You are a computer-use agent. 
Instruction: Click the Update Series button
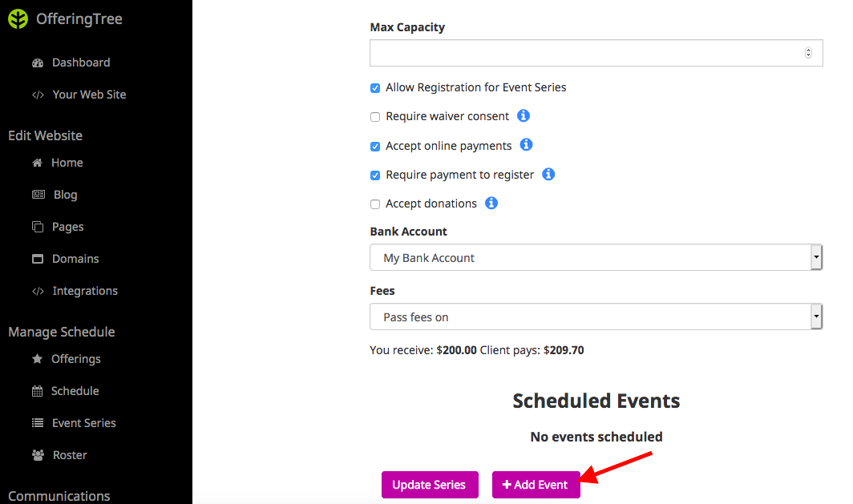(430, 485)
